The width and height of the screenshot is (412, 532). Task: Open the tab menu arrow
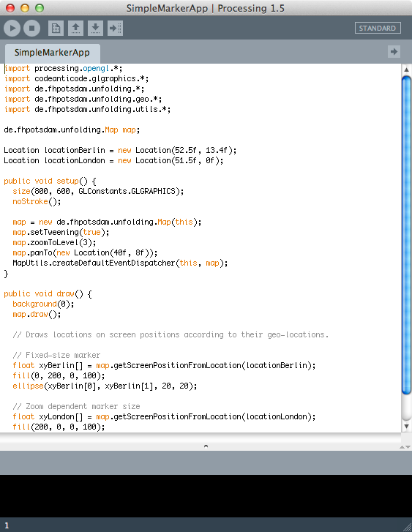tap(394, 51)
